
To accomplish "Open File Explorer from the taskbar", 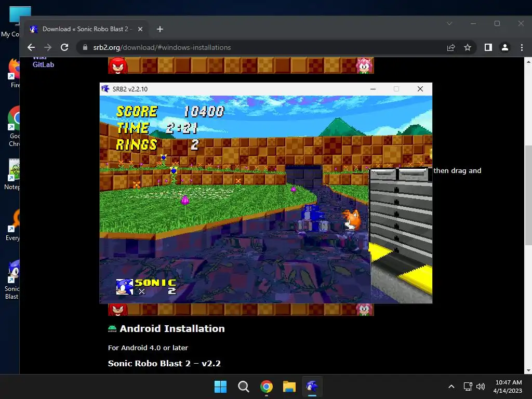I will (289, 387).
